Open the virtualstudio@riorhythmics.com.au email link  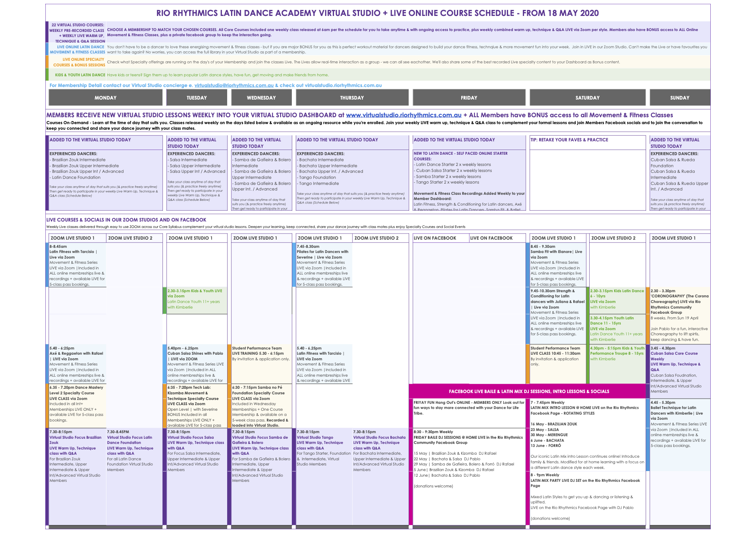(x=234, y=85)
